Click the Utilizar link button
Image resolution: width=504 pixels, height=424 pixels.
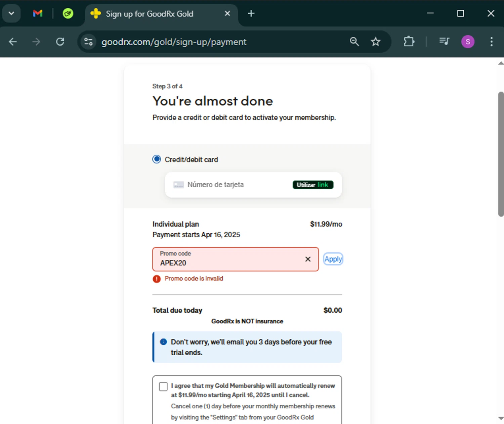tap(313, 185)
